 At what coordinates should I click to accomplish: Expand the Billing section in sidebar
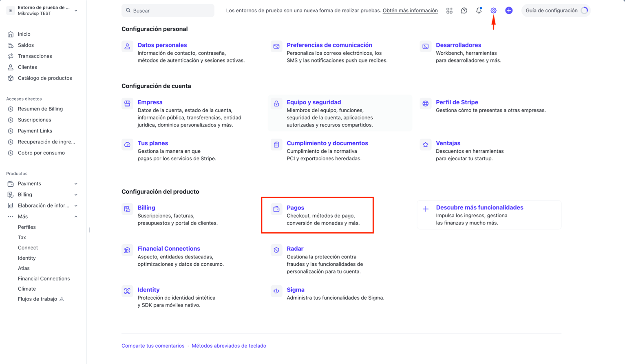point(76,195)
